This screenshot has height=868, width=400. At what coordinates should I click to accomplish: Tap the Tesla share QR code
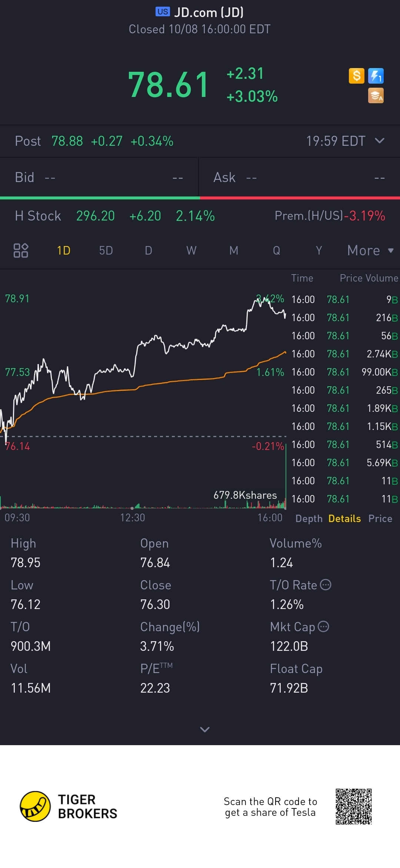(x=354, y=807)
